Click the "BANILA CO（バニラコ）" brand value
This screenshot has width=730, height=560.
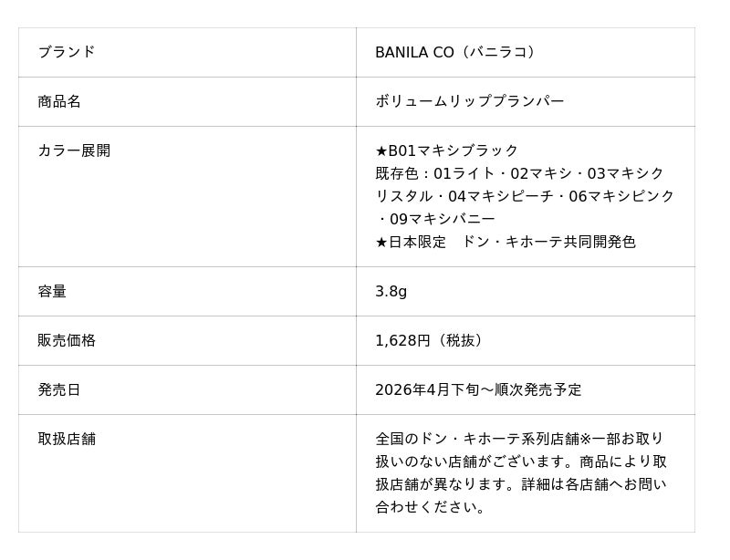point(457,52)
